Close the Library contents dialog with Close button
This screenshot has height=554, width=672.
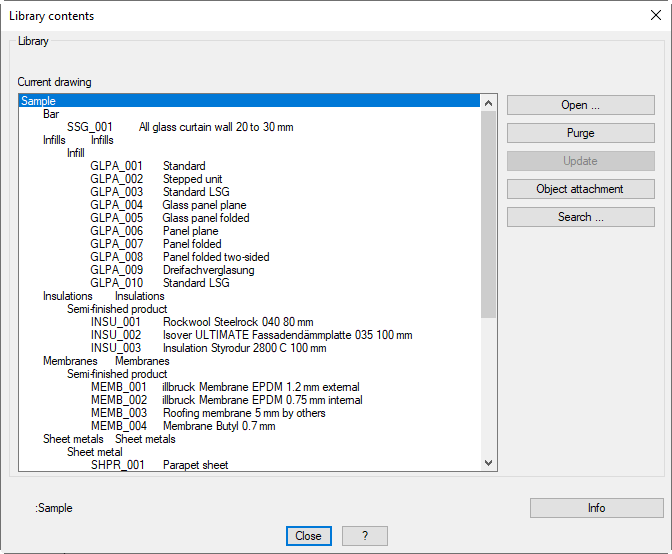[308, 536]
